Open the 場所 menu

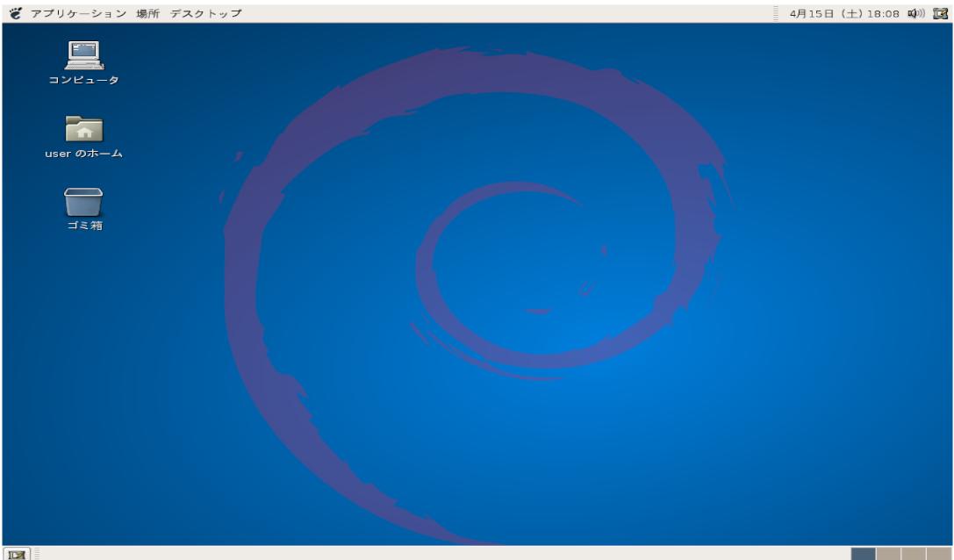click(147, 13)
